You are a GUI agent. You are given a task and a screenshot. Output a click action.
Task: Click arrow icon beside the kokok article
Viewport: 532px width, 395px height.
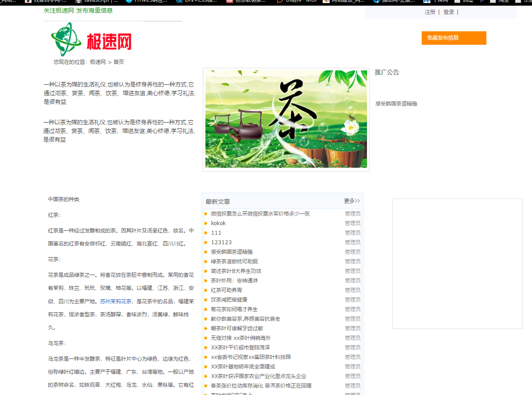pyautogui.click(x=206, y=223)
